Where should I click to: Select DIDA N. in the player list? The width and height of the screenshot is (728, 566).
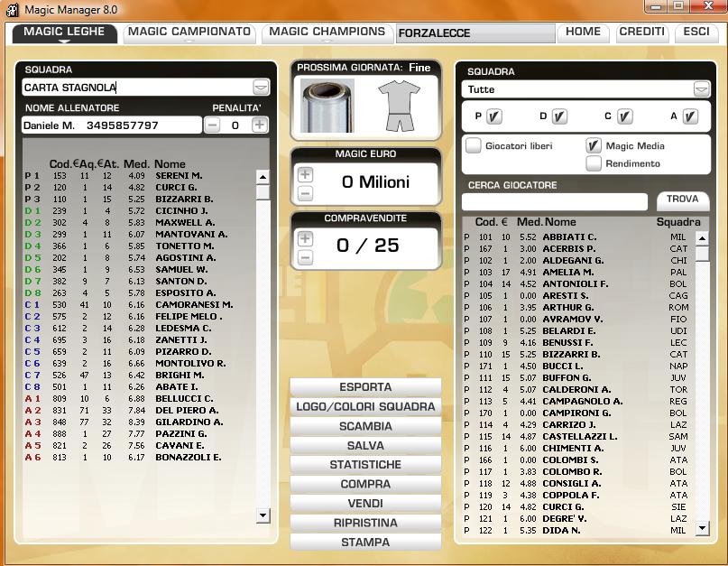click(x=578, y=530)
